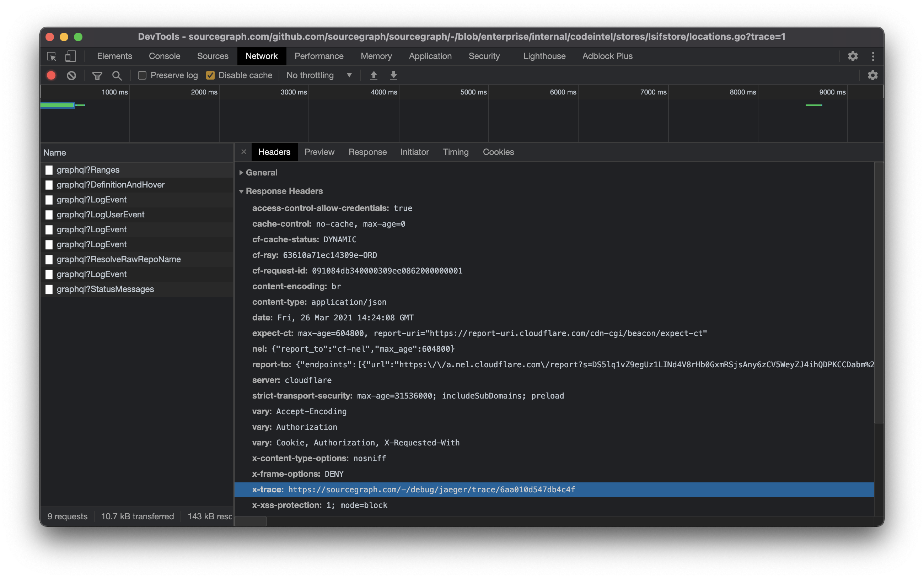
Task: Click the strict-transport-security header row
Action: pyautogui.click(x=554, y=396)
